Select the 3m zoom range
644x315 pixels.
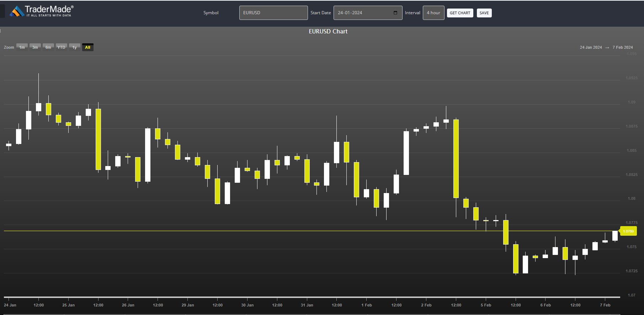[x=35, y=47]
